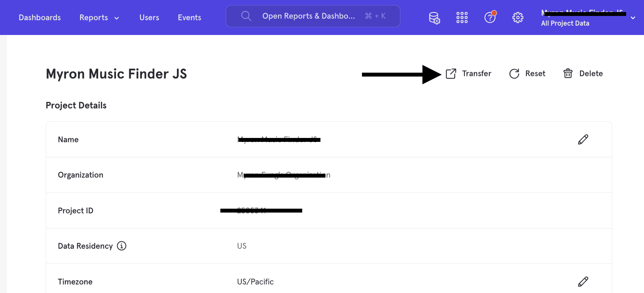Viewport: 644px width, 293px height.
Task: Open the help question mark icon
Action: (490, 17)
